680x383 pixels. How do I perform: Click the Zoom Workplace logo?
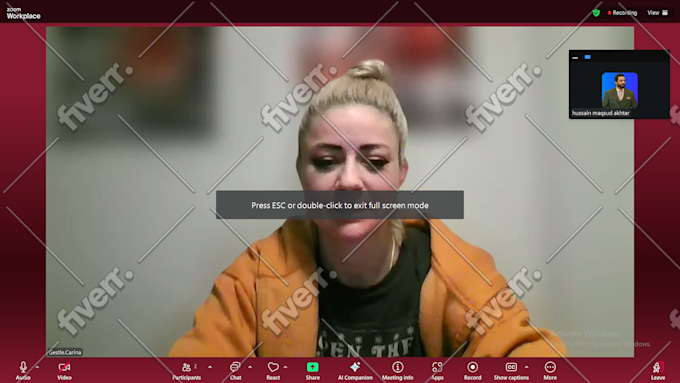tap(23, 13)
